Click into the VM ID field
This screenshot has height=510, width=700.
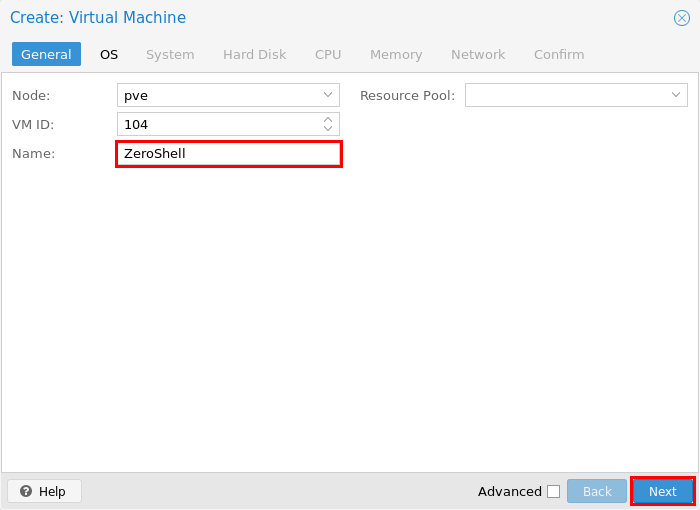219,124
